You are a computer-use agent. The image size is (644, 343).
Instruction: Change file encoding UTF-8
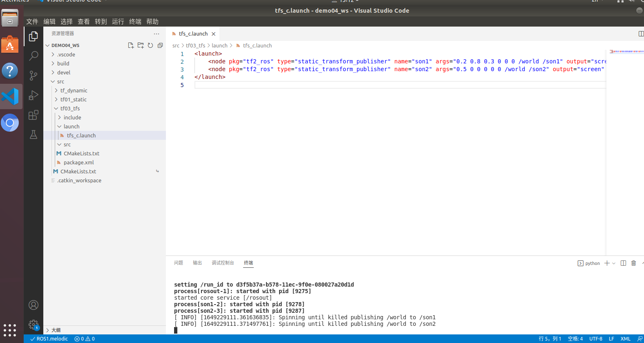[x=596, y=339]
